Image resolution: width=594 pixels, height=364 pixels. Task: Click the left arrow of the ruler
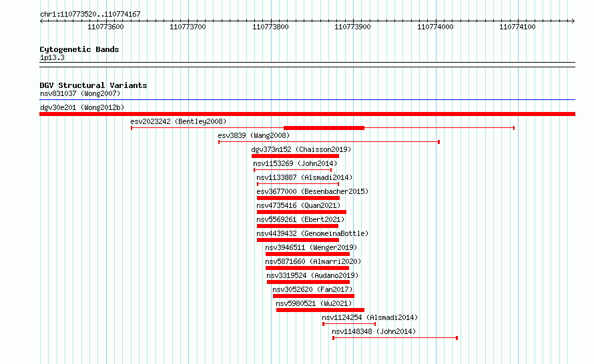click(x=41, y=21)
